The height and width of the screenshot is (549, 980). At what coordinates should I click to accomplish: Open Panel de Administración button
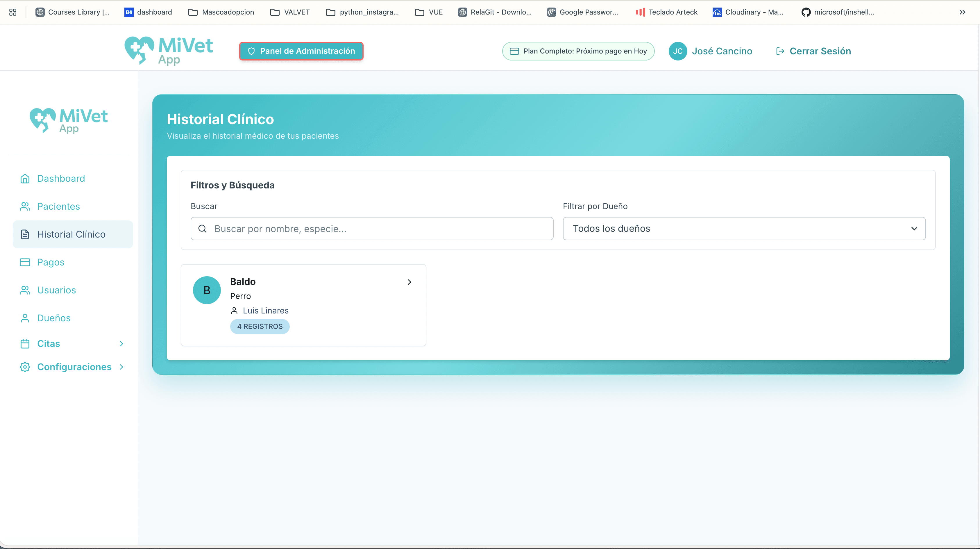pos(301,51)
